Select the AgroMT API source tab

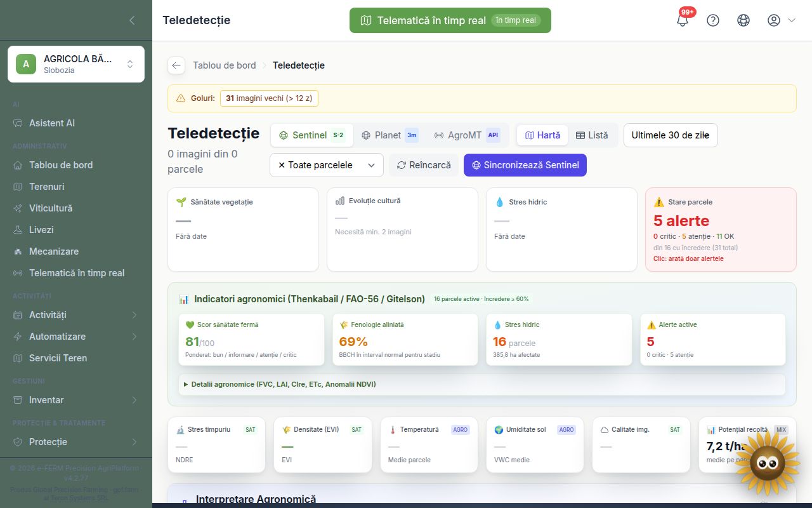click(467, 135)
